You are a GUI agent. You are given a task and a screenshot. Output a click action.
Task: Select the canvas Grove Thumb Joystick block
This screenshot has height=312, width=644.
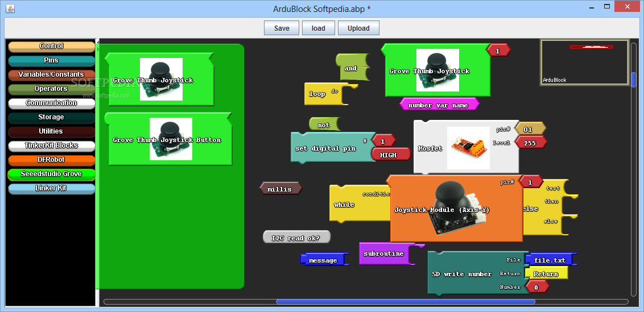(436, 70)
